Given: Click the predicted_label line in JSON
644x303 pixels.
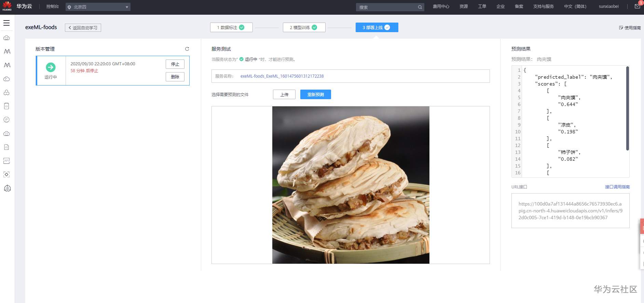Looking at the screenshot, I should click(x=574, y=77).
